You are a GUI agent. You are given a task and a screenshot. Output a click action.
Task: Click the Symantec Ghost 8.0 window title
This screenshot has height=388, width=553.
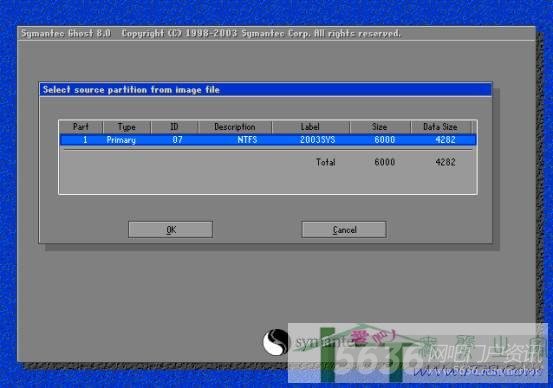(x=66, y=34)
